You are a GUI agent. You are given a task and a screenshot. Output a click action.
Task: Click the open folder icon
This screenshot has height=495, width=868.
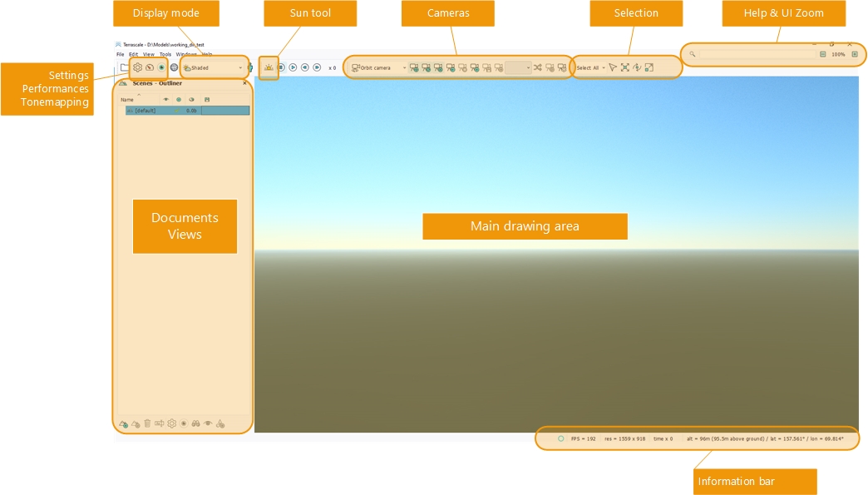124,67
